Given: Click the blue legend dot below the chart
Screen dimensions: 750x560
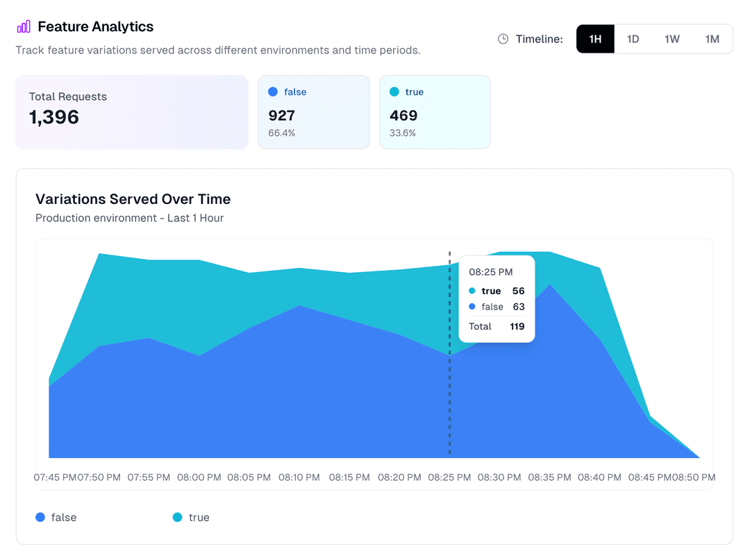Looking at the screenshot, I should (40, 517).
